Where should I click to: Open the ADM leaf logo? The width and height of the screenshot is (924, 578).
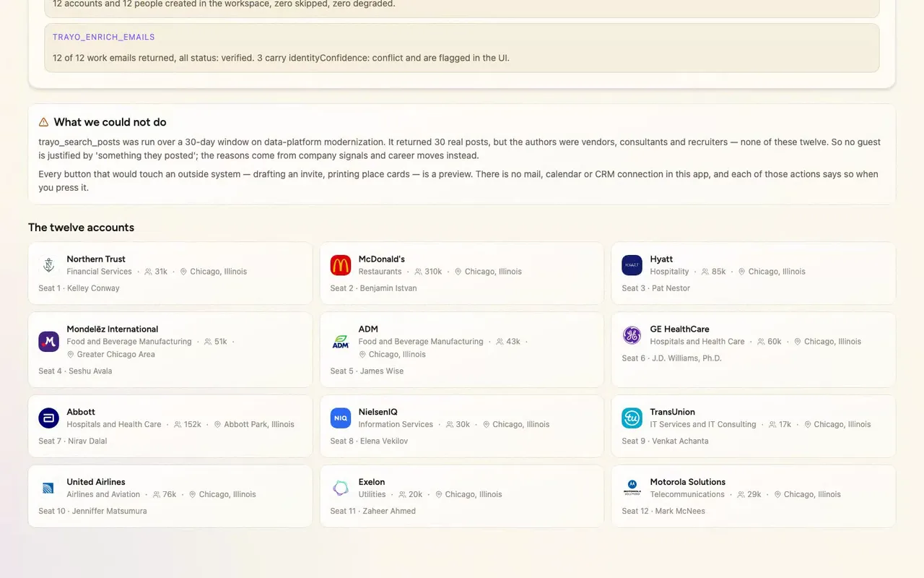click(341, 342)
